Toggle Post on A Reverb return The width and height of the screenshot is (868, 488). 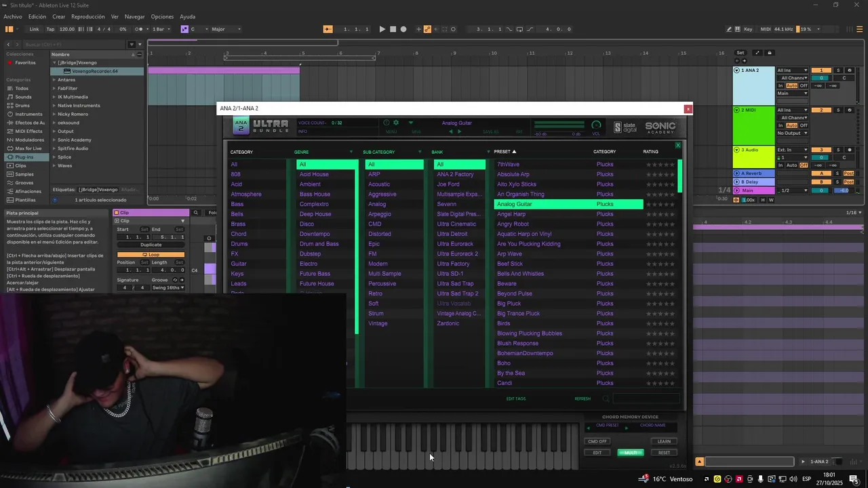(848, 174)
